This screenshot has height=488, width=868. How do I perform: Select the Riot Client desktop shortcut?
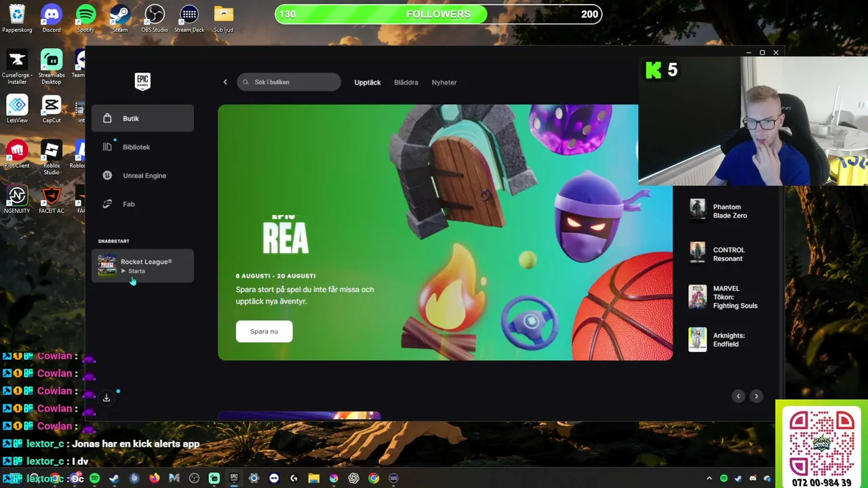(x=17, y=154)
